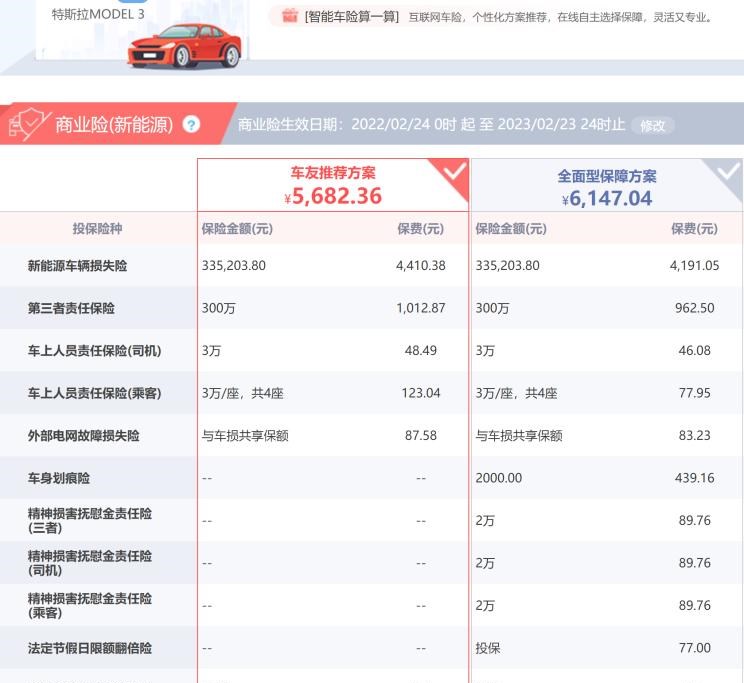Click the 46.08 driver premium
The height and width of the screenshot is (683, 744).
pos(695,351)
